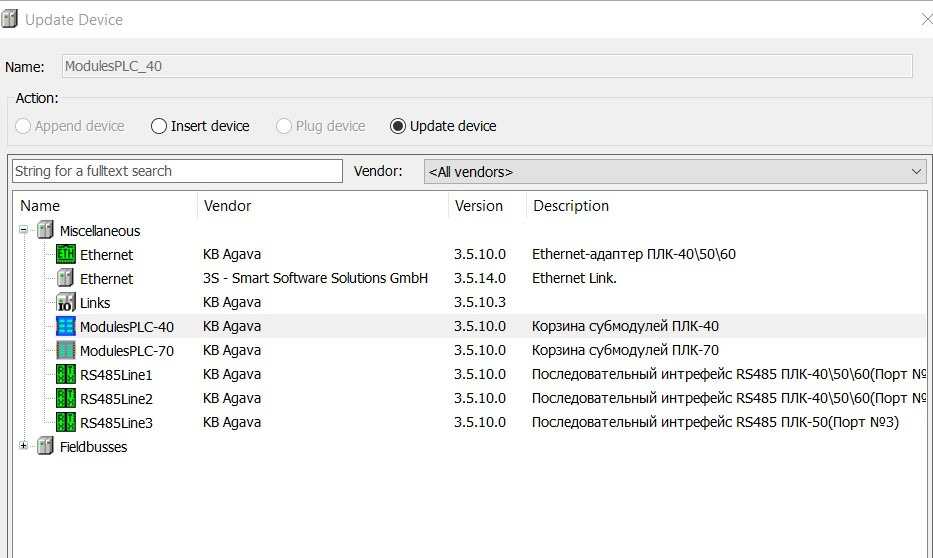Click the RS485Line3 port icon
Screen dimensions: 933x558
point(65,422)
